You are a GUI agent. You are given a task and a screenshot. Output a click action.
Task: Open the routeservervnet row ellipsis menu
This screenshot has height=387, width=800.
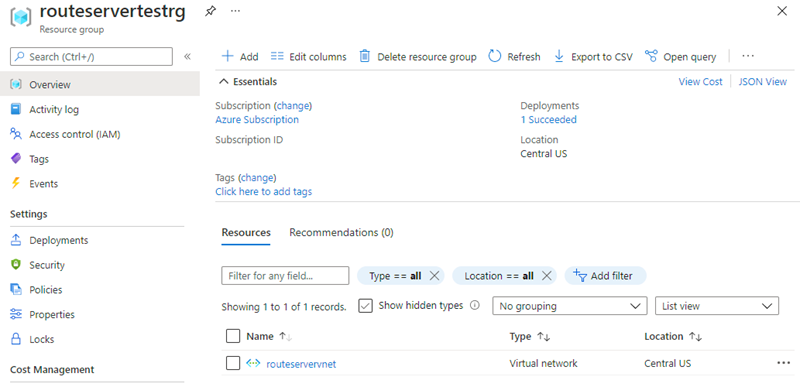(x=783, y=363)
